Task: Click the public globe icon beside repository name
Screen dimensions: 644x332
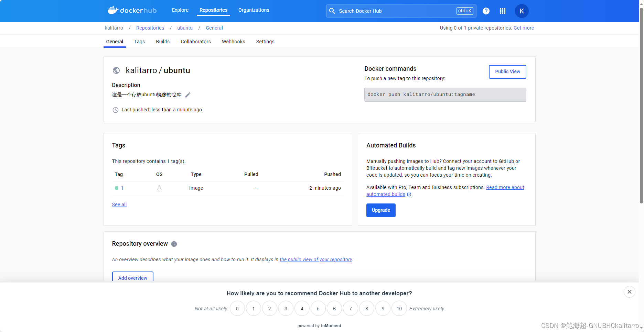Action: tap(116, 70)
